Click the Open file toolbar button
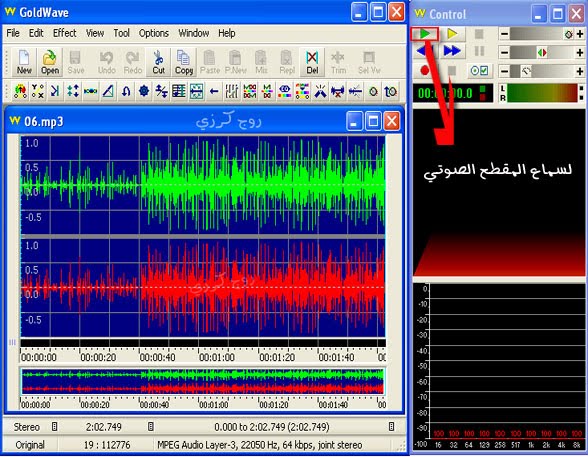Viewport: 588px width, 457px height. 50,62
